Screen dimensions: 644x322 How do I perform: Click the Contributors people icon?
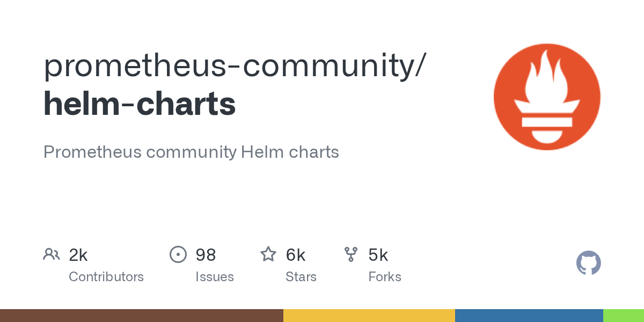52,254
